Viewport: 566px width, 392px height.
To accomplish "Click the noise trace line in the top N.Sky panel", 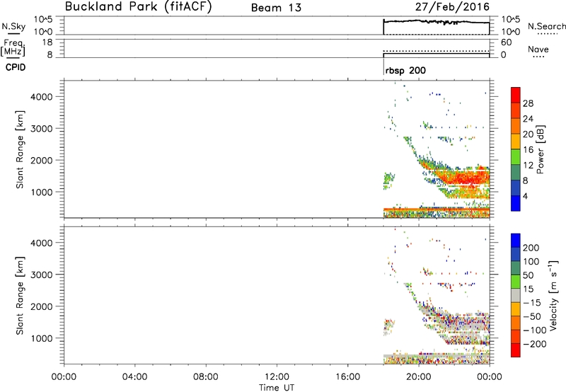I will tap(436, 22).
